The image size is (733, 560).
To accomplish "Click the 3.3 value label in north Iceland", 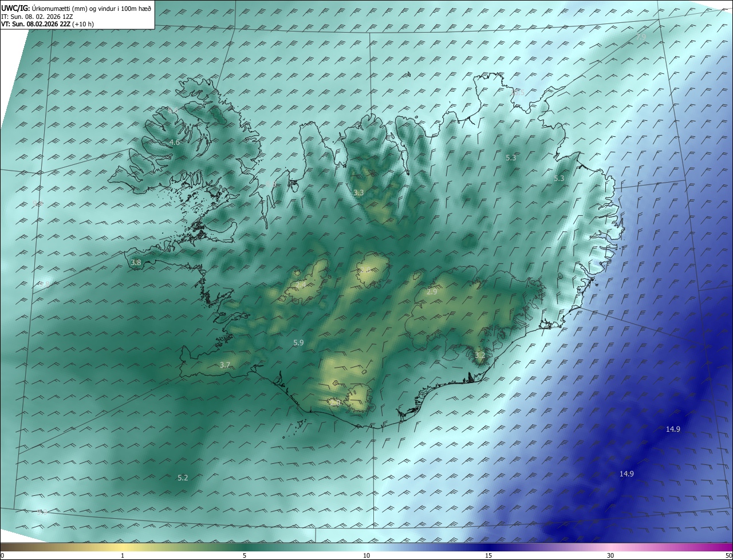I will tap(358, 193).
